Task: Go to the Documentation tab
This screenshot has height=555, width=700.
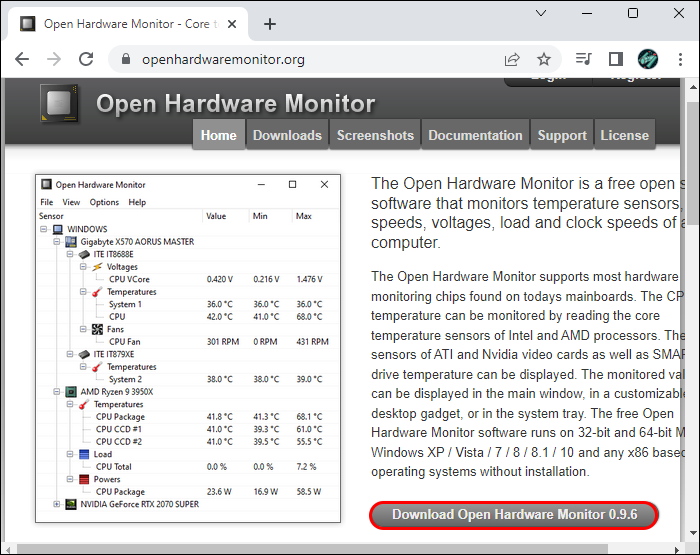Action: pyautogui.click(x=475, y=135)
